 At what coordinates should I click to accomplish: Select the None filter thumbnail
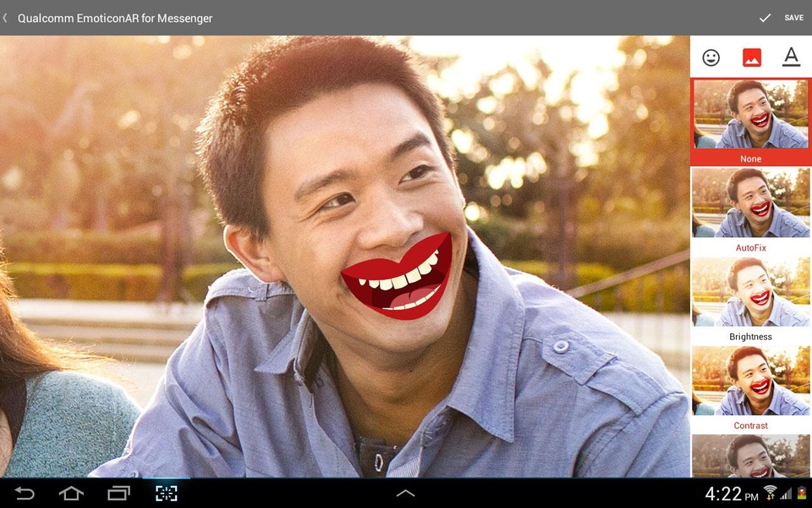(751, 115)
